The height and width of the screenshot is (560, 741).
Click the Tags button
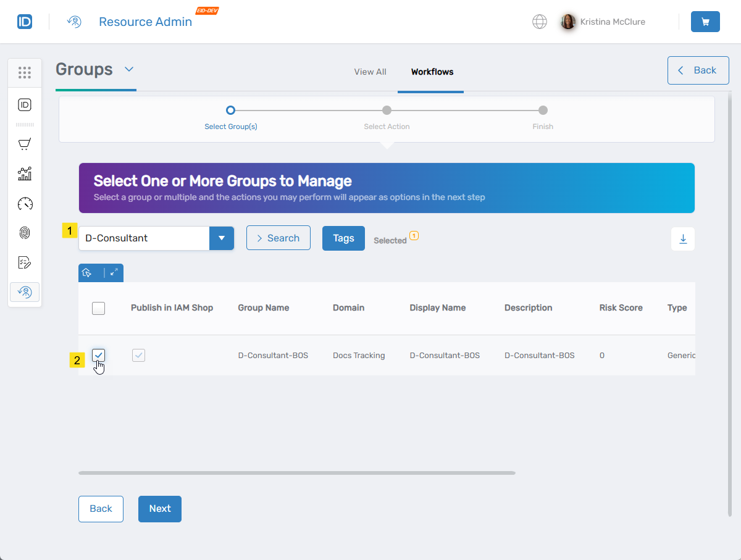343,238
